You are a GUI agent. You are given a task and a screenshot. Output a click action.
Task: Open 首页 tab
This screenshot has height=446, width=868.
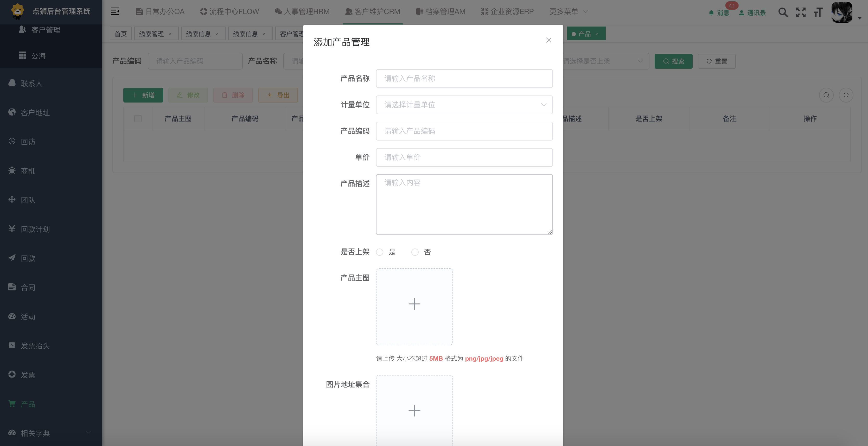pyautogui.click(x=121, y=34)
